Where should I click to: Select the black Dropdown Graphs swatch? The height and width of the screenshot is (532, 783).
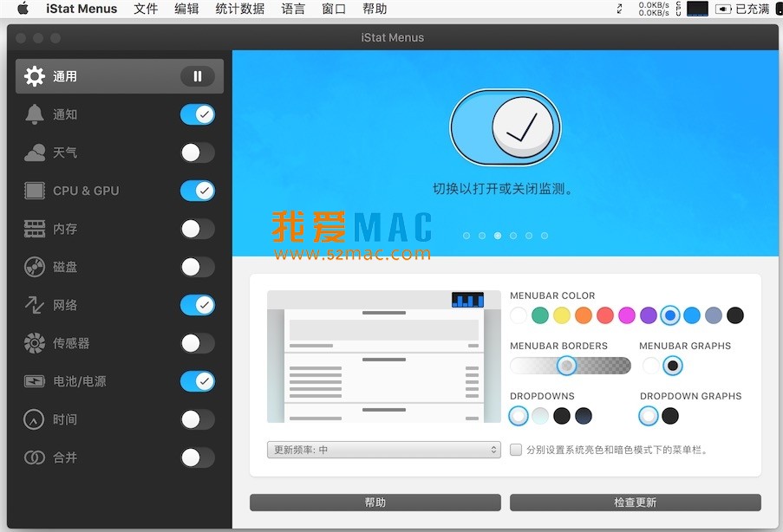[x=670, y=416]
